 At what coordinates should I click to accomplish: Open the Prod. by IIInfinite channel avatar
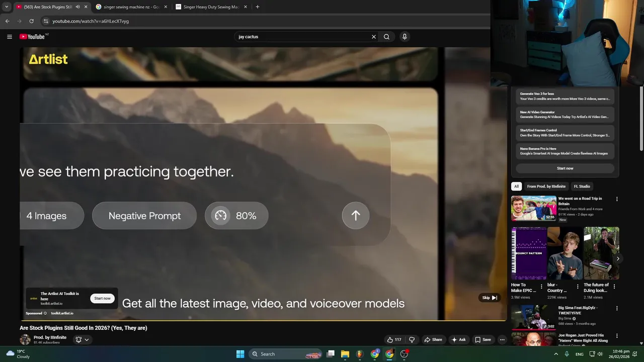point(25,340)
